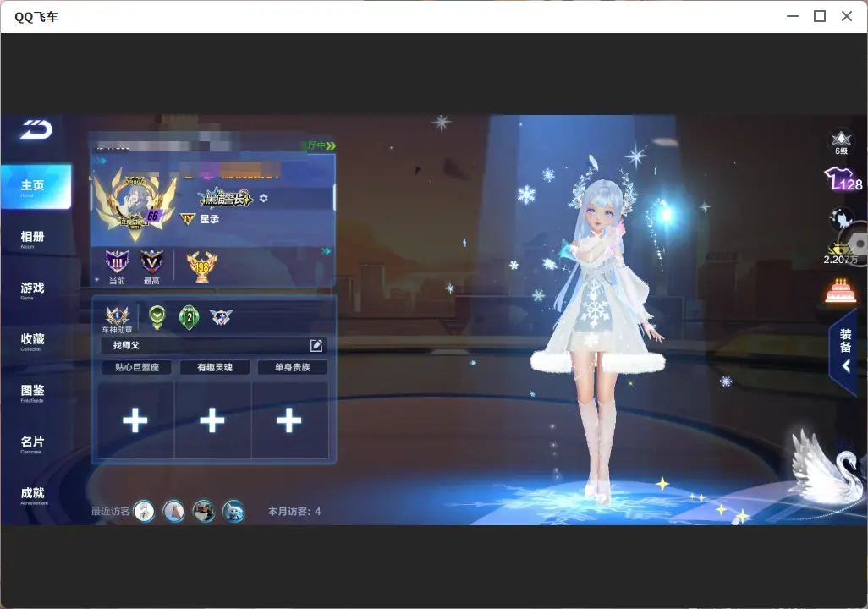
Task: Click the green chevron medal badge
Action: tap(157, 317)
